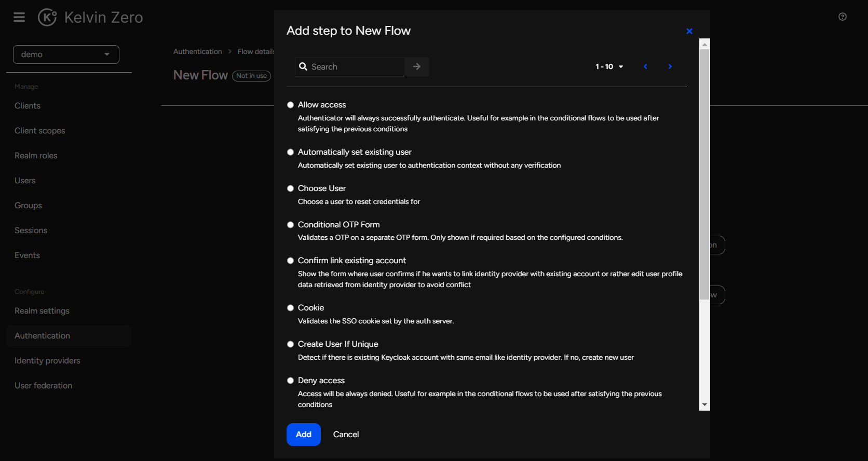The image size is (868, 461).
Task: Open Users in the sidebar
Action: click(25, 181)
